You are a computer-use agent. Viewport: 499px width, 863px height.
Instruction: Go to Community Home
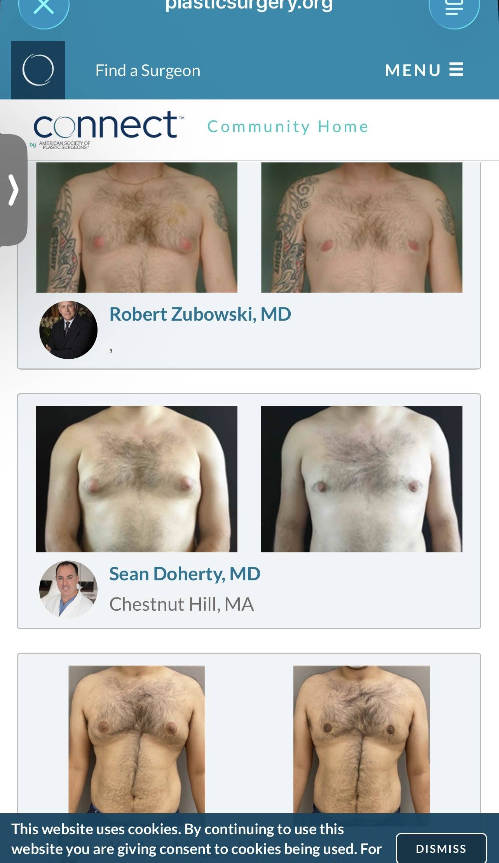click(288, 127)
